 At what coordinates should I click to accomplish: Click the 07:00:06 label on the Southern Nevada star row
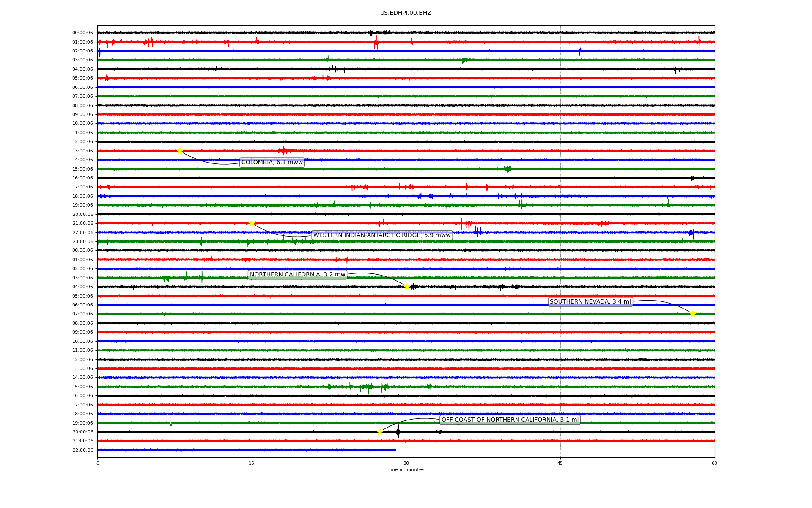(x=82, y=314)
